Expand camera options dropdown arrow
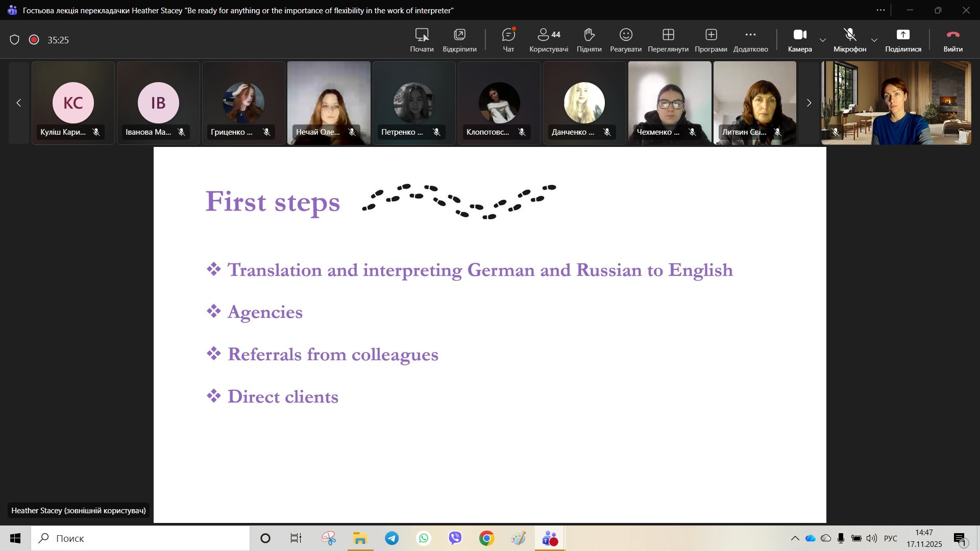980x551 pixels. coord(823,40)
